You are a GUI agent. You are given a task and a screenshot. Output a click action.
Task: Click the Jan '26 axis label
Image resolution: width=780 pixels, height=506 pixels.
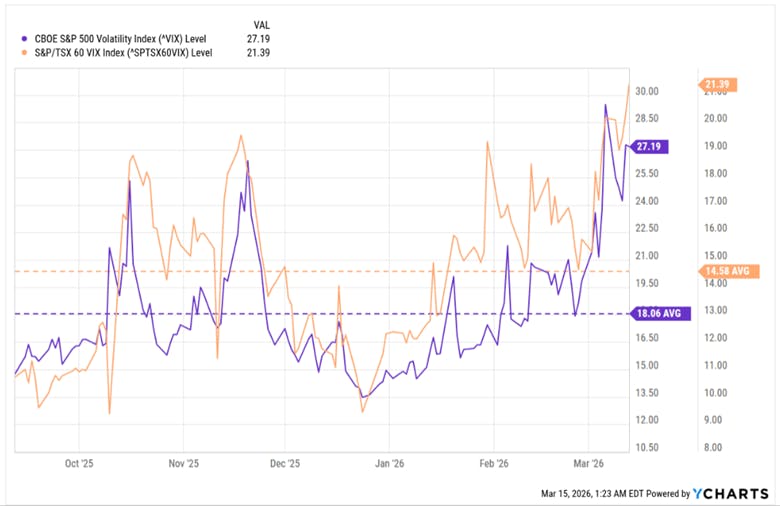390,463
